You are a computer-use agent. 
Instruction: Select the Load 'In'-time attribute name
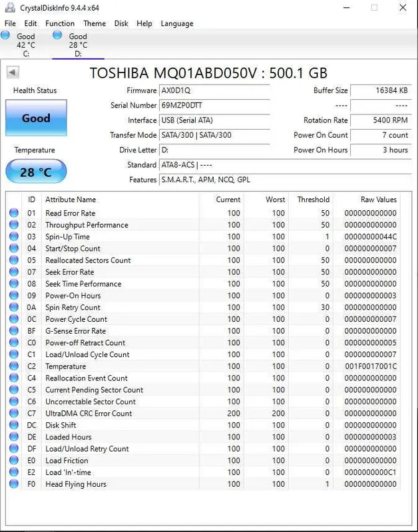click(x=69, y=472)
